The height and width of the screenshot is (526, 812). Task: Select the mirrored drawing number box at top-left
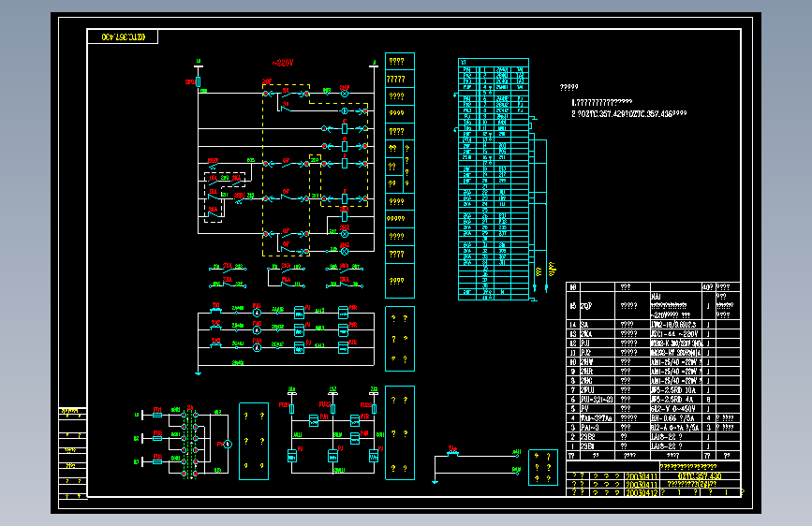(x=123, y=37)
